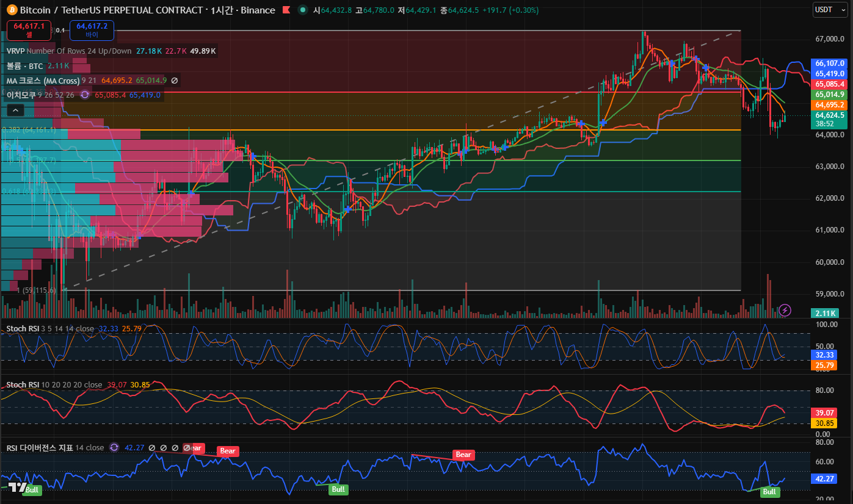Click the orange Bitcoin logo icon
Image resolution: width=853 pixels, height=504 pixels.
(12, 10)
